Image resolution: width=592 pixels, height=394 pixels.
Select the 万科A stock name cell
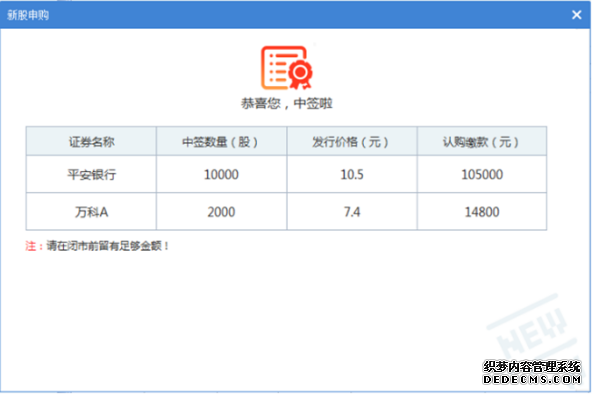91,212
